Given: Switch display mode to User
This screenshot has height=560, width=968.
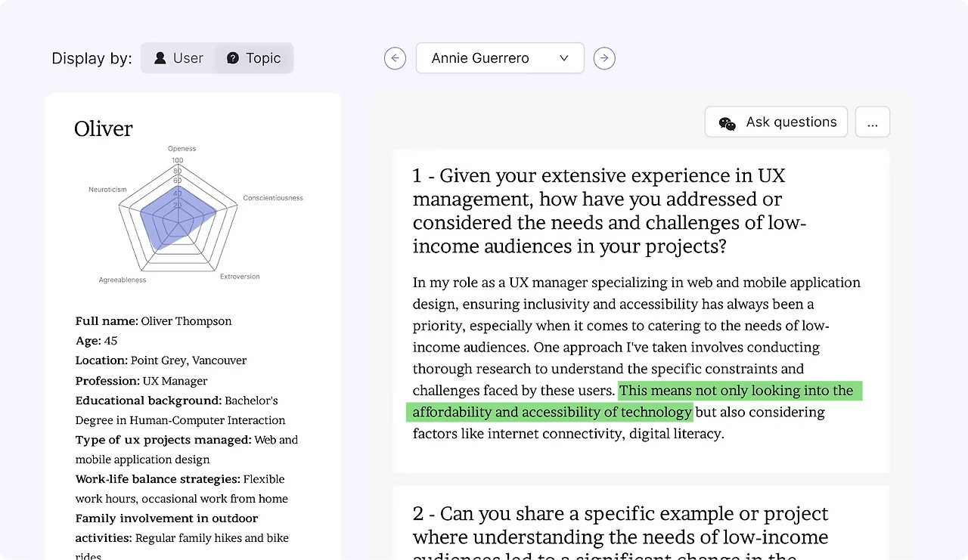Looking at the screenshot, I should [x=178, y=58].
